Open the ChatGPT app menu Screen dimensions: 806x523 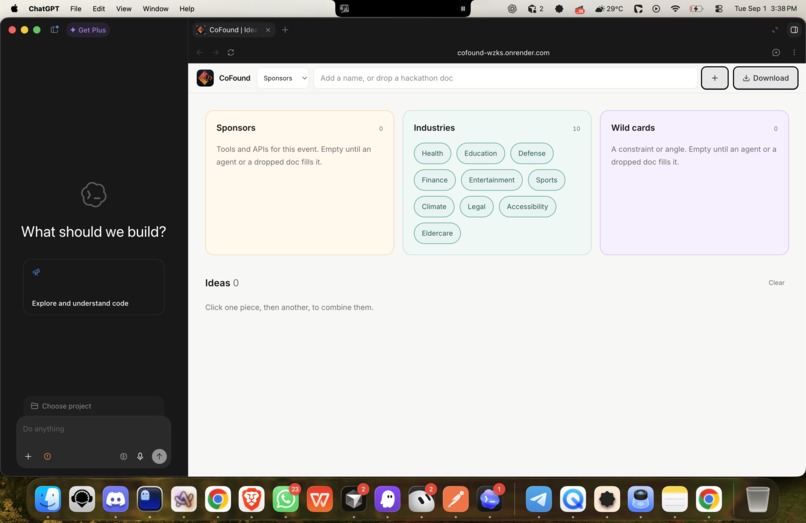point(44,9)
